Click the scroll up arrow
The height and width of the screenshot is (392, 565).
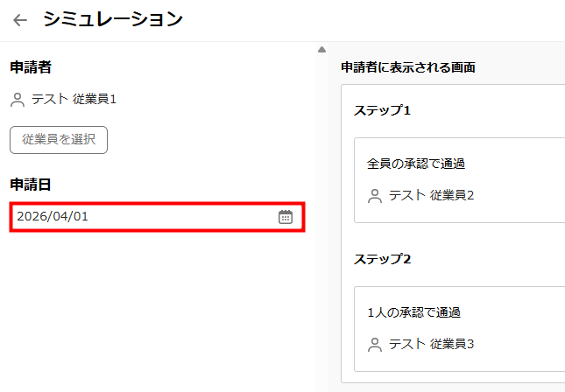tap(321, 49)
